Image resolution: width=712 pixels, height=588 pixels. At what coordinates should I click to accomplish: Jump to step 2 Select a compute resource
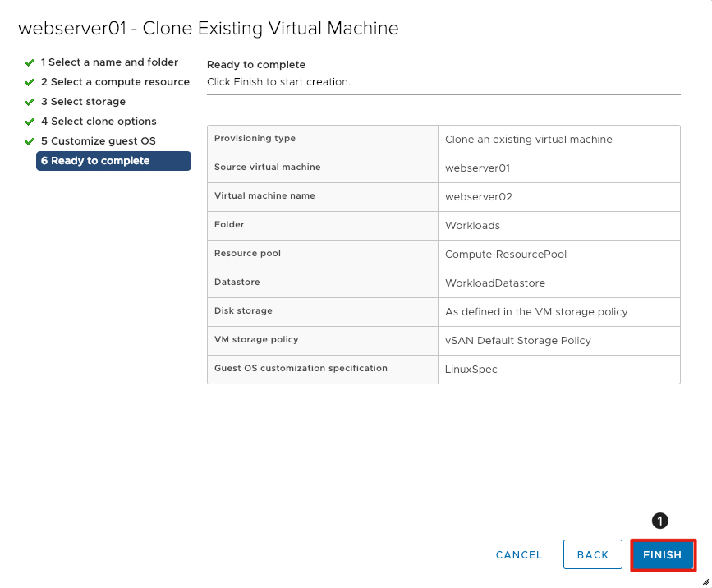[115, 82]
